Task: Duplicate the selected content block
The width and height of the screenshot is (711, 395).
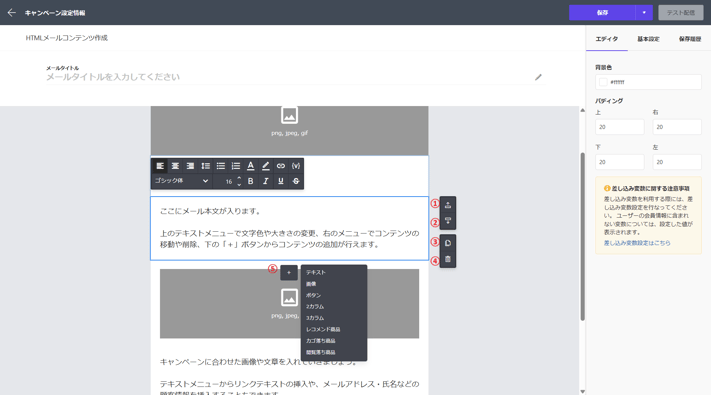Action: pyautogui.click(x=448, y=243)
